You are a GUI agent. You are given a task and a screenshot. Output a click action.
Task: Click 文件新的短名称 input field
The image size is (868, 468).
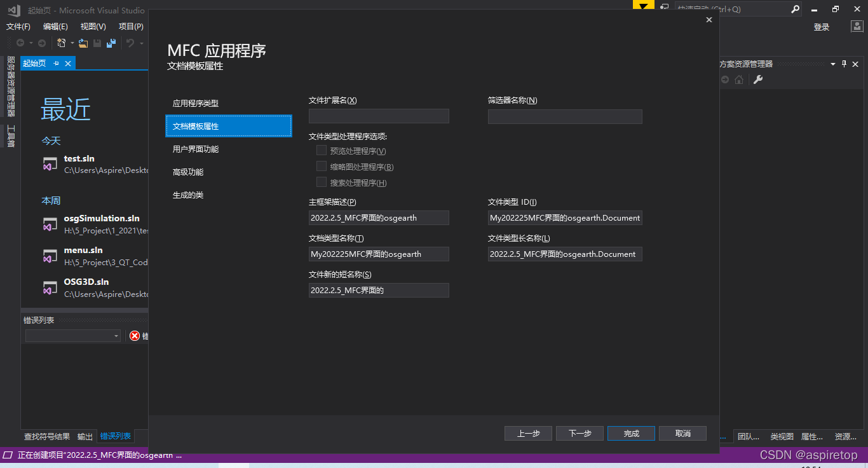tap(379, 290)
